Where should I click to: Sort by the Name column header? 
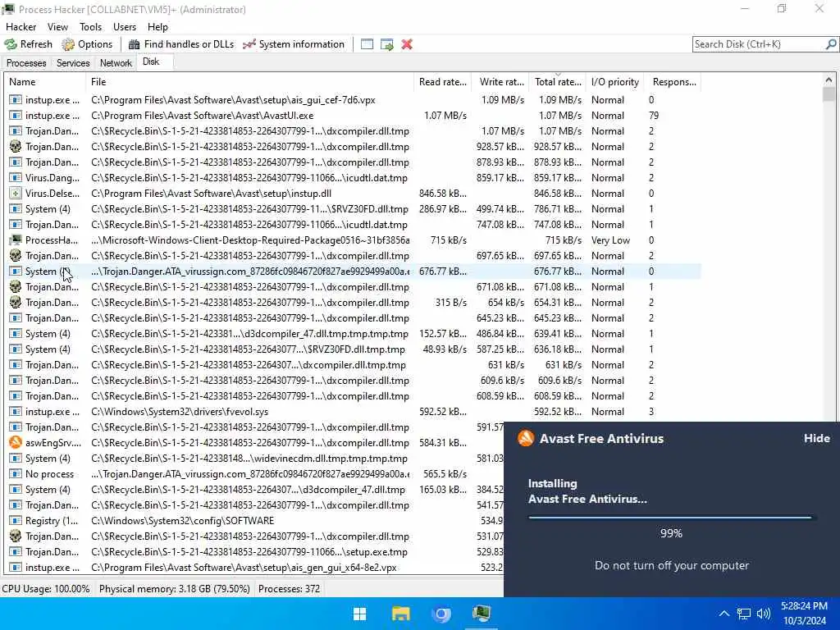[x=45, y=82]
